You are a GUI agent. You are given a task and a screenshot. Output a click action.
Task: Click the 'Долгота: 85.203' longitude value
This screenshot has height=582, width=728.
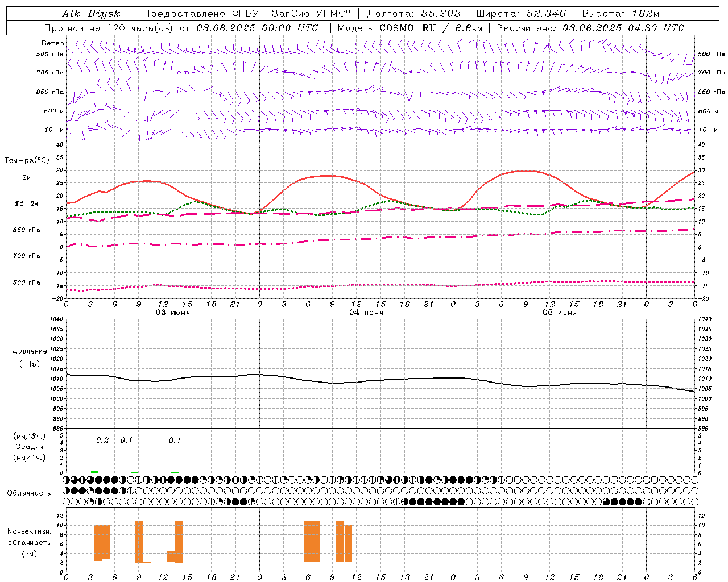[414, 14]
